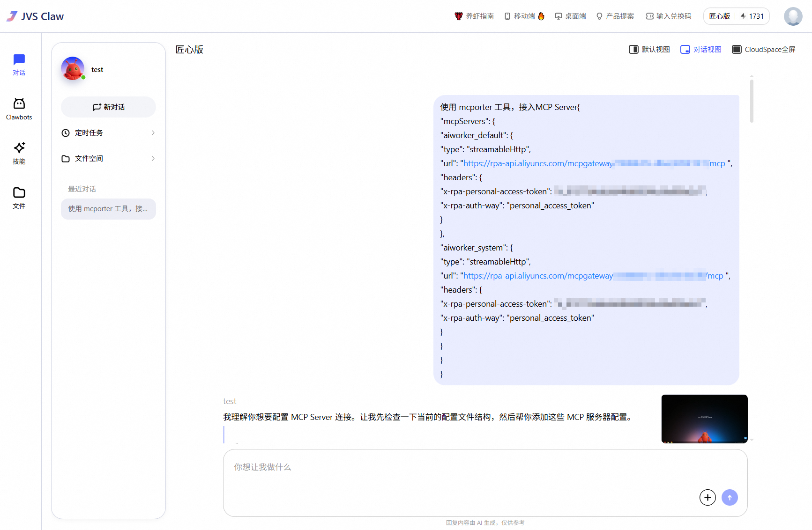Expand 文件空间 file space

click(108, 159)
